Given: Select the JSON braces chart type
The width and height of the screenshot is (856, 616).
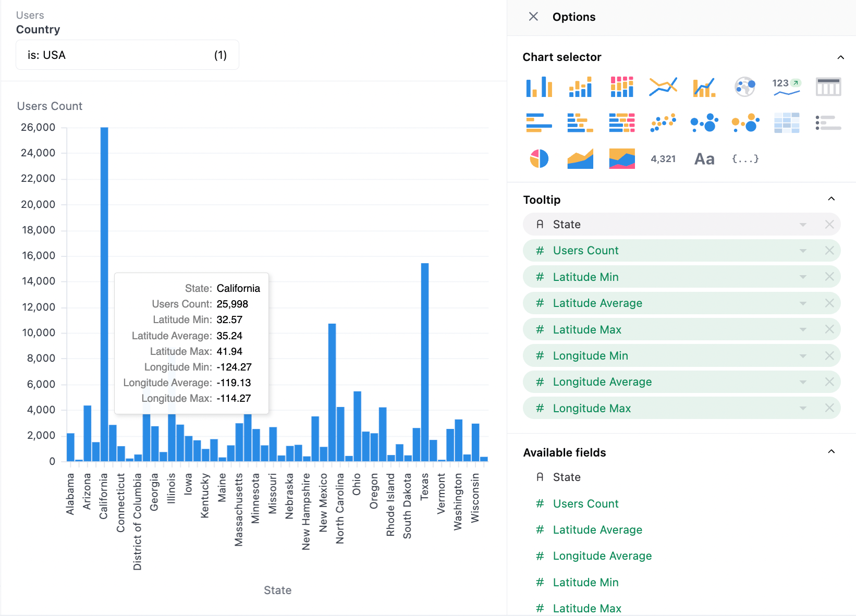Looking at the screenshot, I should [745, 158].
